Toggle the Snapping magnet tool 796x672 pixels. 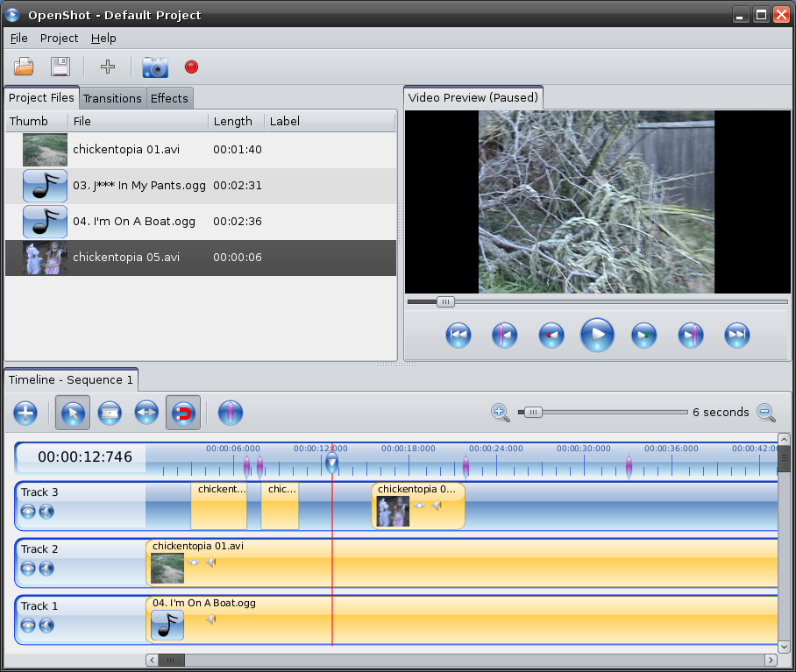(x=183, y=413)
